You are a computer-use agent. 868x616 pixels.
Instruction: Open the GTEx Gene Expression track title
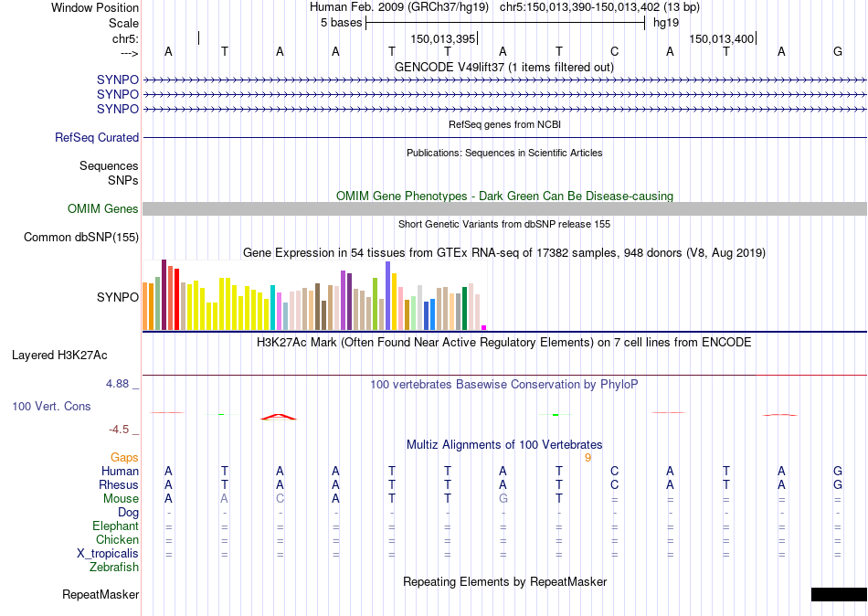(x=504, y=252)
